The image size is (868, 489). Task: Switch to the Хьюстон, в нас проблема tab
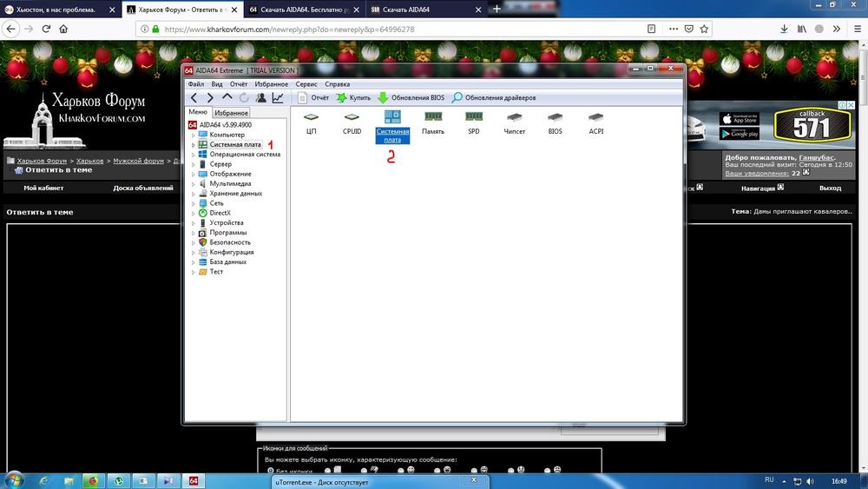tap(61, 10)
